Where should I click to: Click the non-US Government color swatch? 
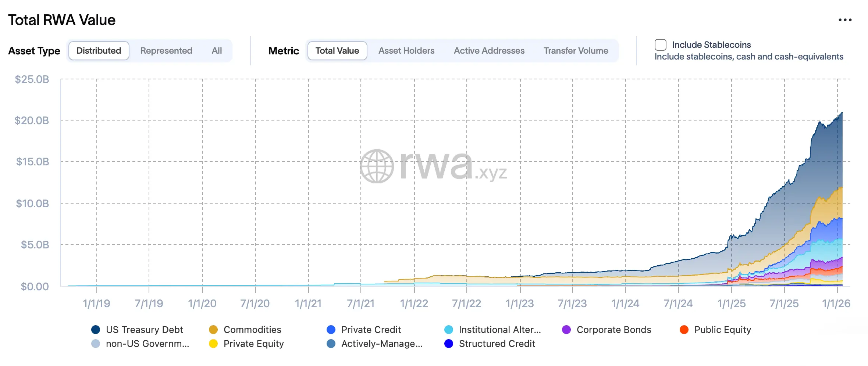(96, 344)
